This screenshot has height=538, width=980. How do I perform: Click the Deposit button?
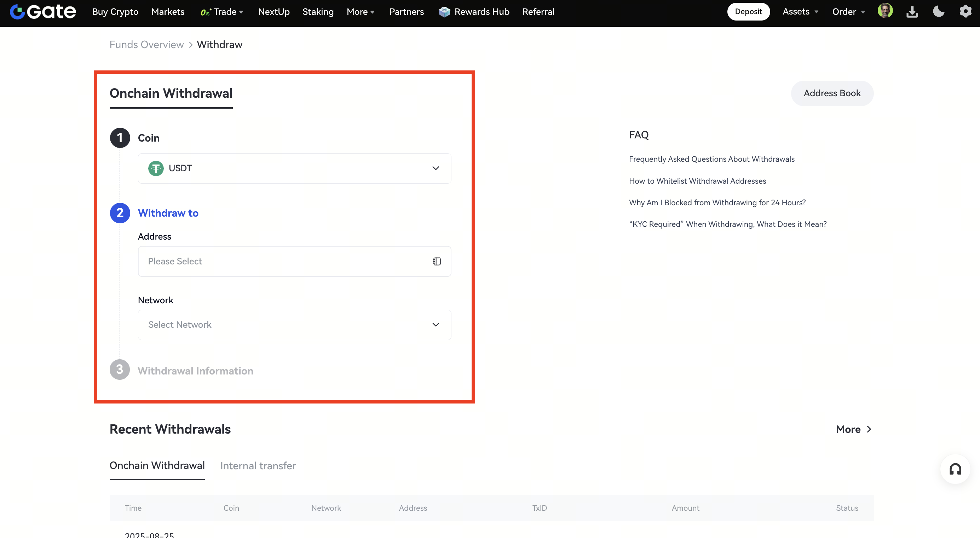(x=748, y=12)
